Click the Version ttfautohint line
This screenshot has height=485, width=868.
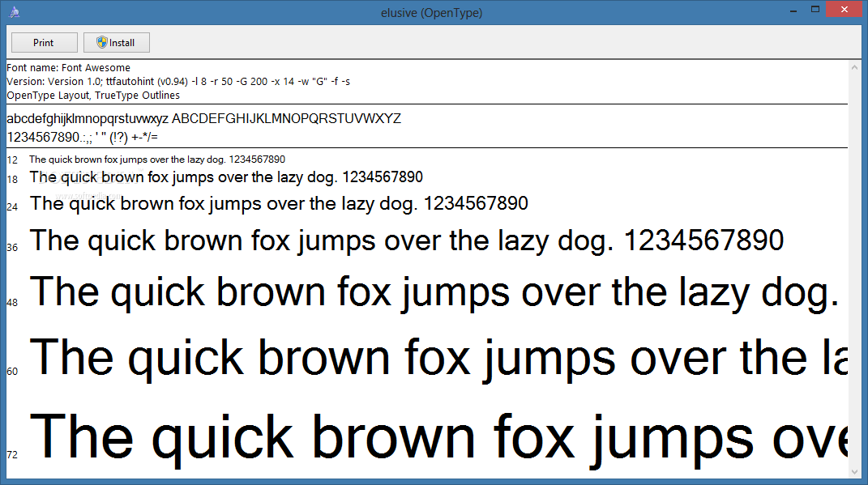click(178, 81)
